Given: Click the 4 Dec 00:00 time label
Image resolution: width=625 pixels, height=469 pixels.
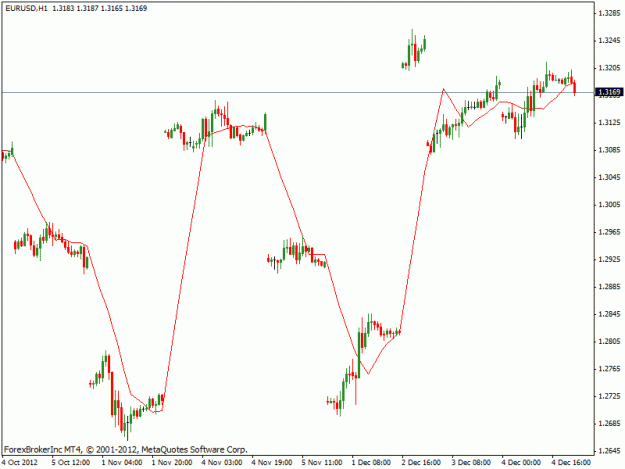Looking at the screenshot, I should pos(521,463).
